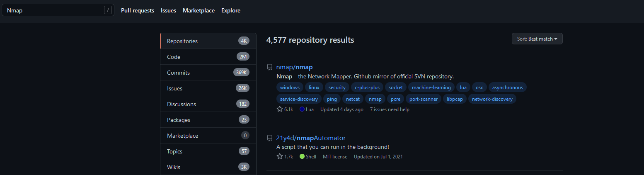Viewport: 644px width, 175px height.
Task: Open the Sort: Best match dropdown
Action: tap(537, 39)
